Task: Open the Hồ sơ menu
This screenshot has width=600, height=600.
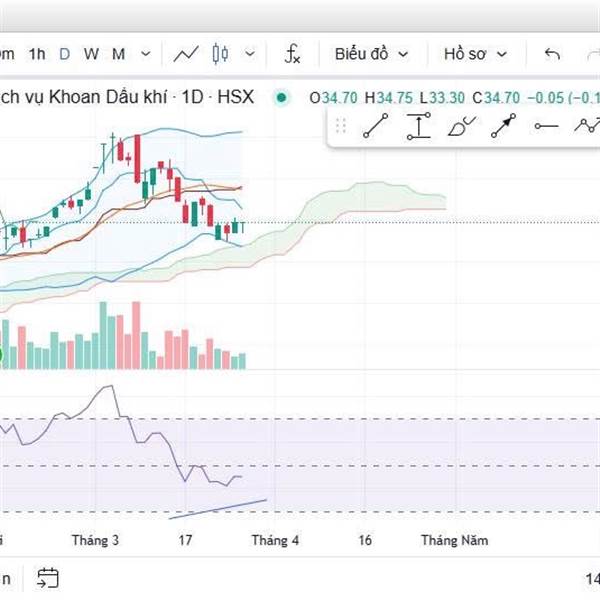Action: pos(475,54)
